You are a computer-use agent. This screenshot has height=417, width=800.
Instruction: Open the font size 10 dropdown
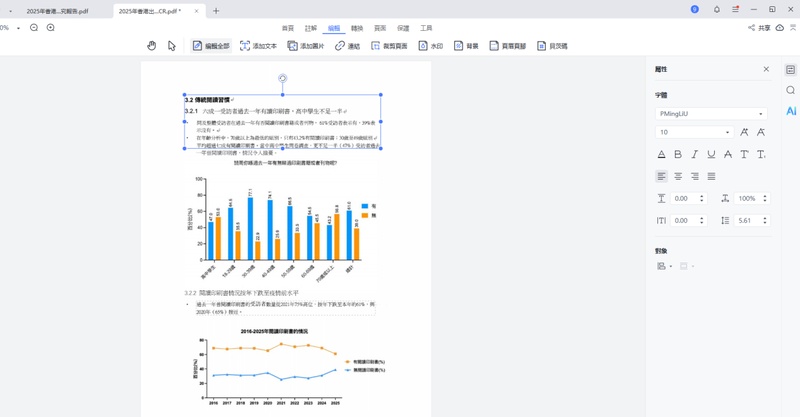[x=694, y=132]
